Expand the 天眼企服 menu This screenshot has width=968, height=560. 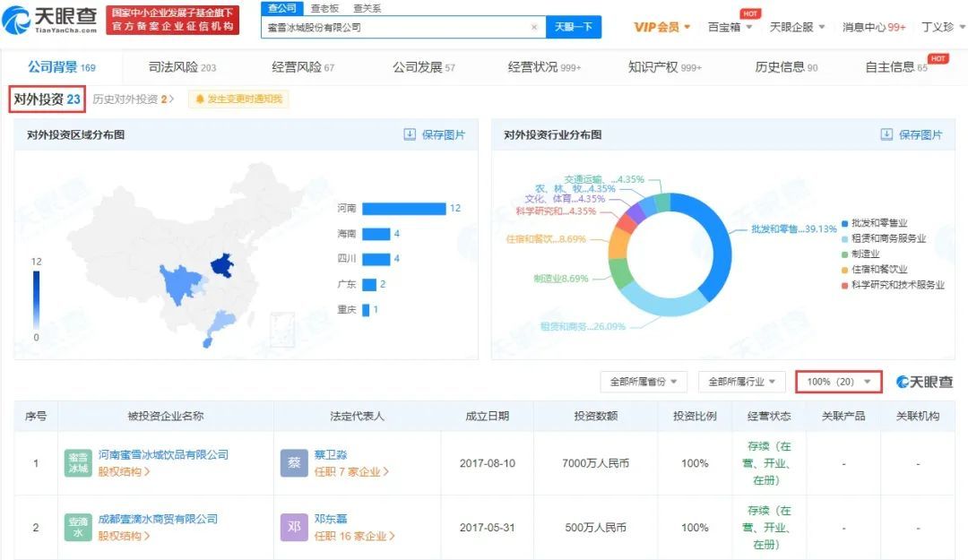[797, 27]
